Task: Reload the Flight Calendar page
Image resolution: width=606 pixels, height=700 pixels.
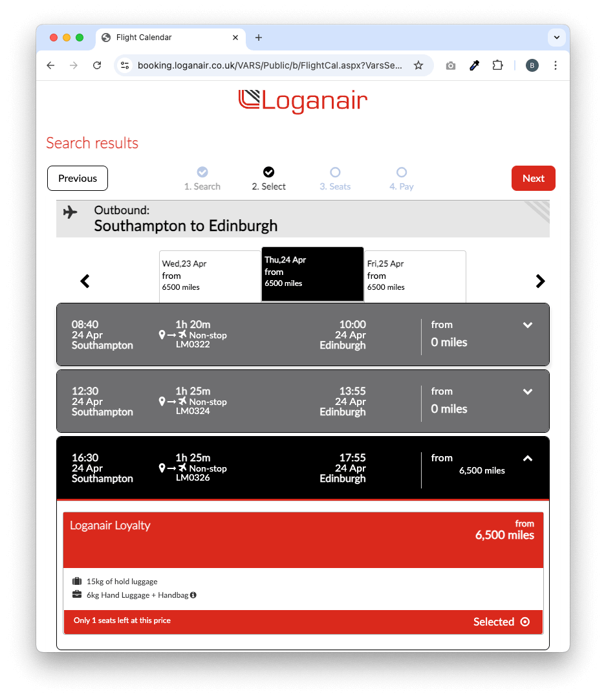Action: (97, 65)
